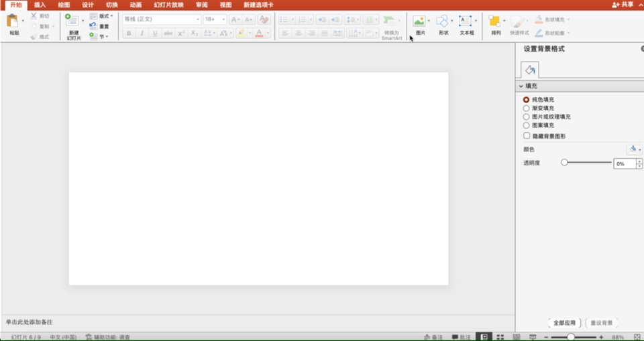The image size is (644, 341).
Task: Switch to slide sorter view icon
Action: pos(500,337)
